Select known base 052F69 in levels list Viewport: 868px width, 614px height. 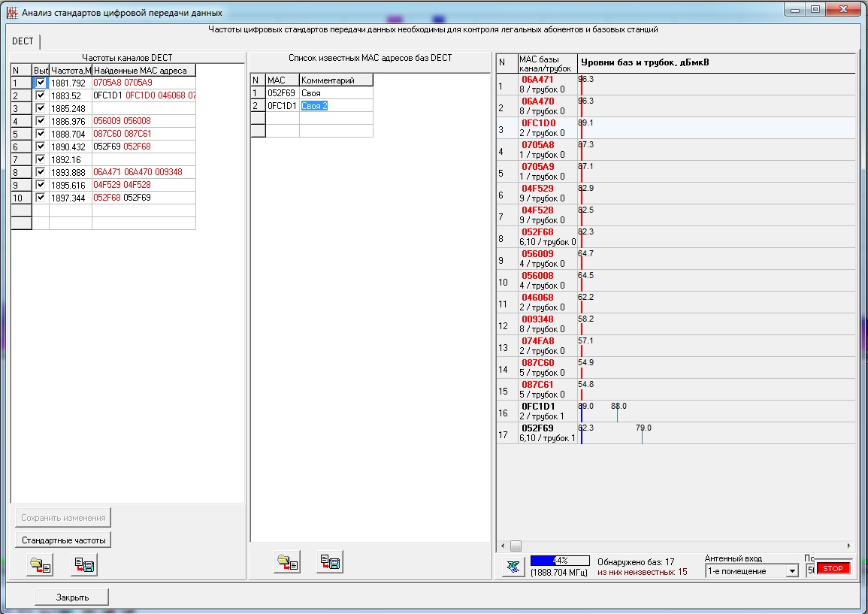click(676, 433)
